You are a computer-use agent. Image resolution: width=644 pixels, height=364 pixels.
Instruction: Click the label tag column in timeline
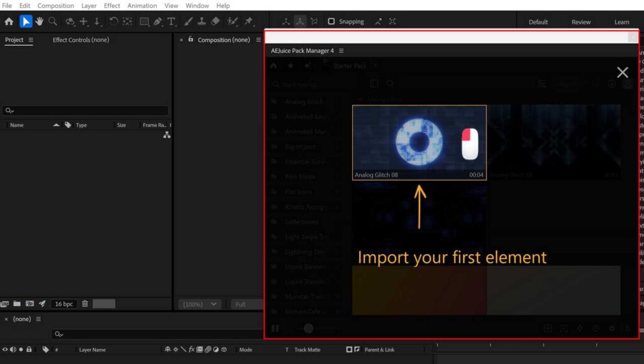45,350
